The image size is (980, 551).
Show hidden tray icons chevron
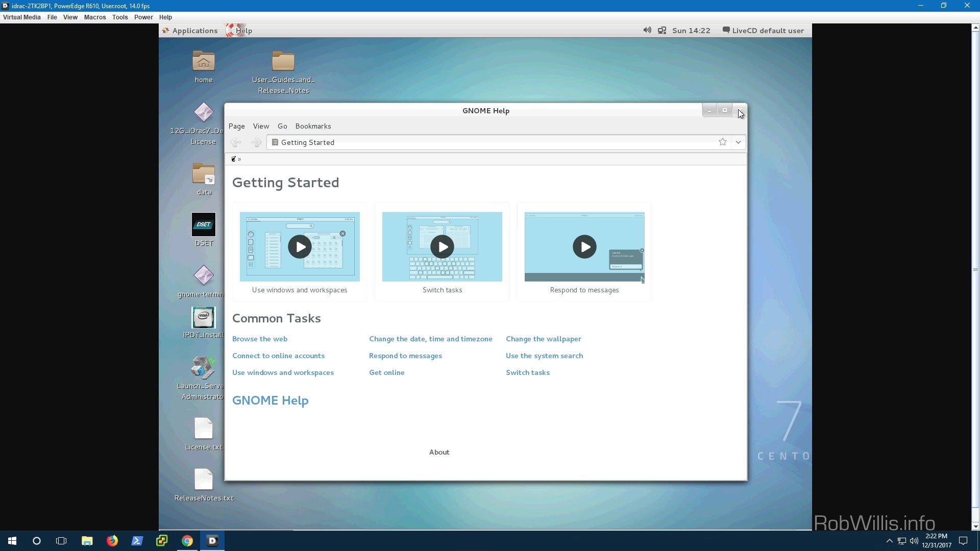pyautogui.click(x=889, y=541)
